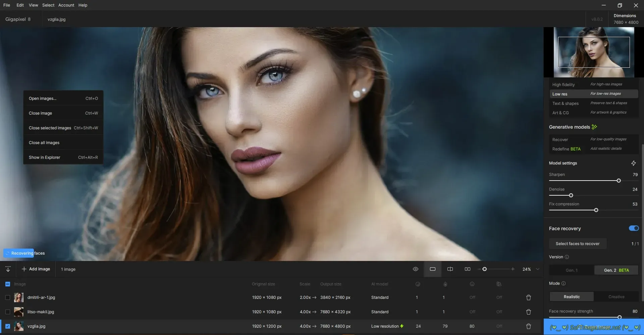Disable the Face recovery toggle
The height and width of the screenshot is (335, 644).
(x=634, y=228)
